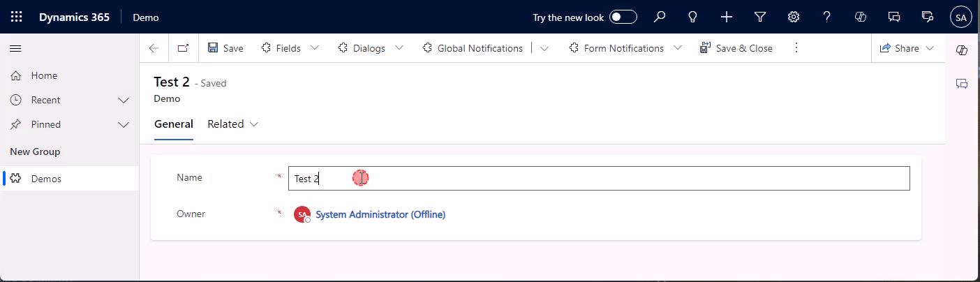Expand the Related tab chevron
The width and height of the screenshot is (980, 282).
coord(254,124)
